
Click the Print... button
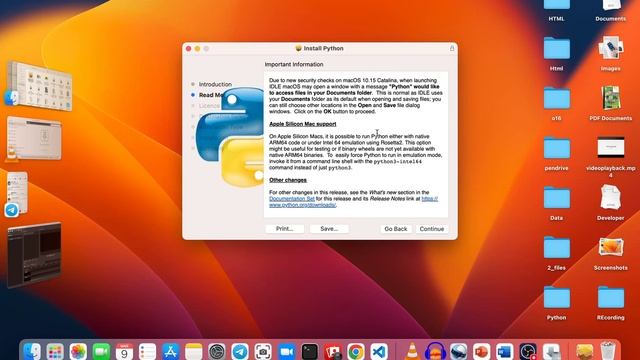click(284, 229)
